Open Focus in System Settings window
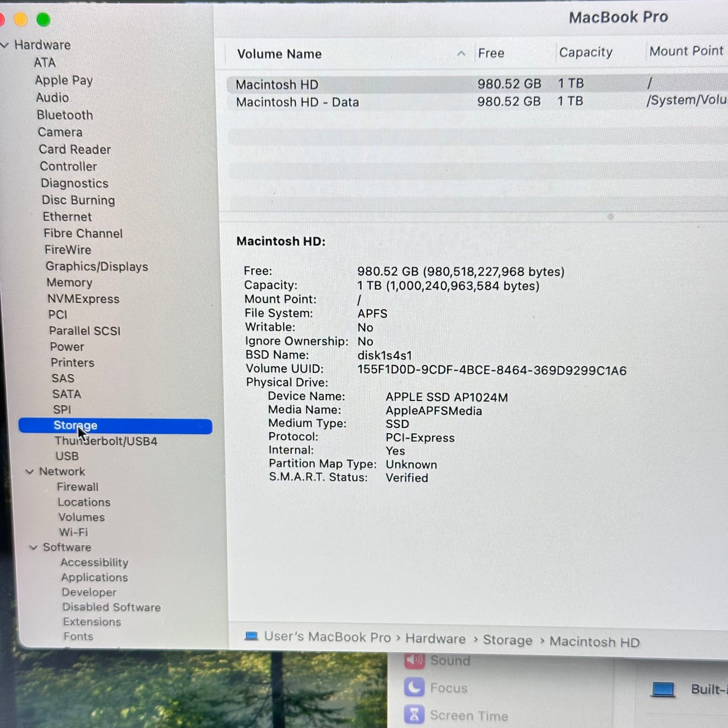This screenshot has height=728, width=728. click(x=436, y=688)
